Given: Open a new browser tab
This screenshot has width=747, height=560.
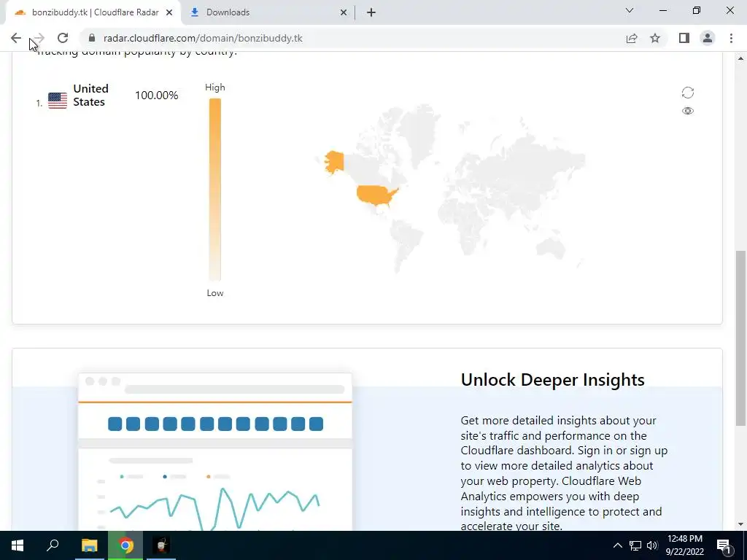Looking at the screenshot, I should coord(371,12).
